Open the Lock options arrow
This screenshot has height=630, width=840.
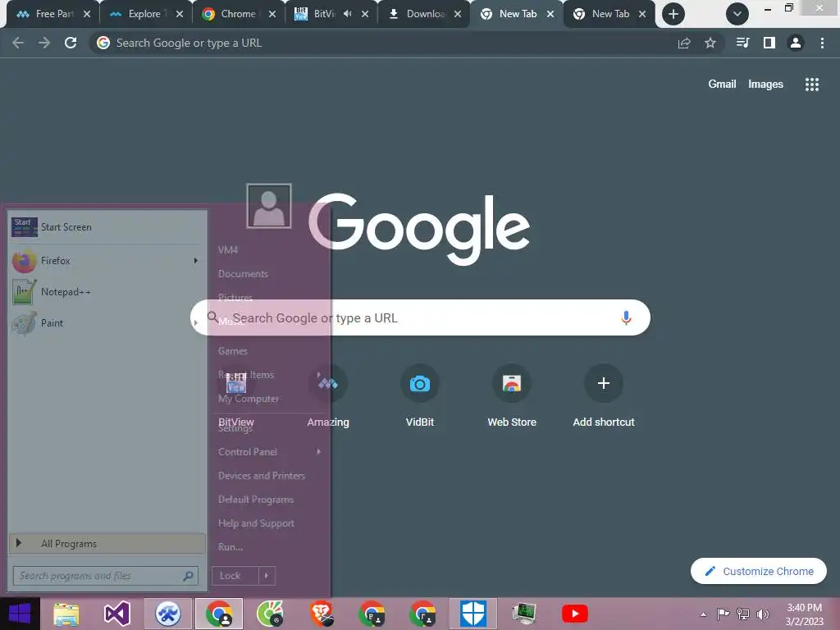tap(267, 576)
